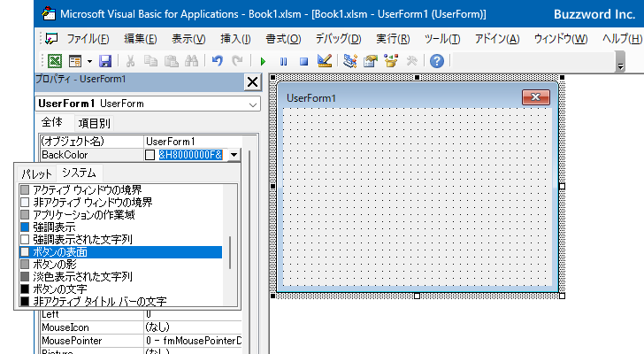Click the View Microsoft Excel toolbar icon
The width and height of the screenshot is (644, 354).
point(55,61)
